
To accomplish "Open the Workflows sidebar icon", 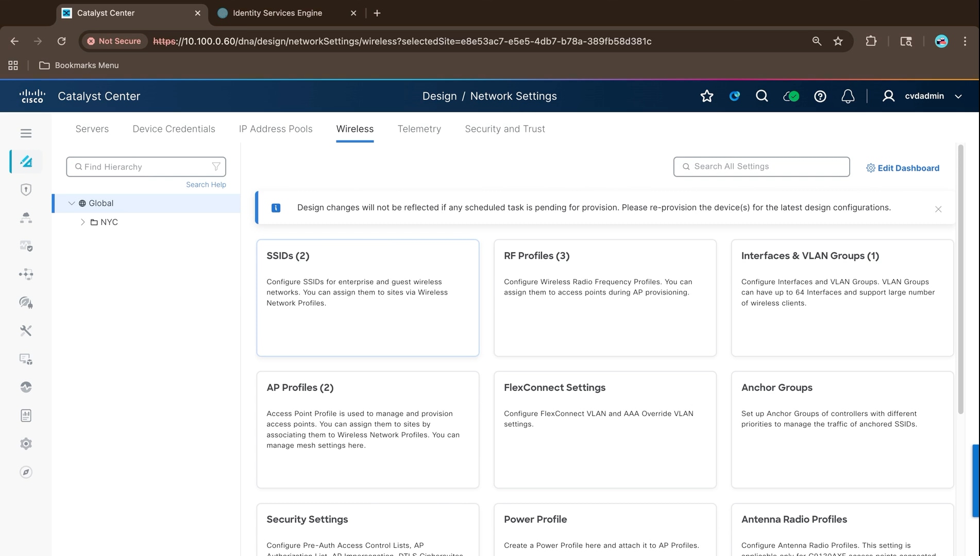I will [x=26, y=274].
